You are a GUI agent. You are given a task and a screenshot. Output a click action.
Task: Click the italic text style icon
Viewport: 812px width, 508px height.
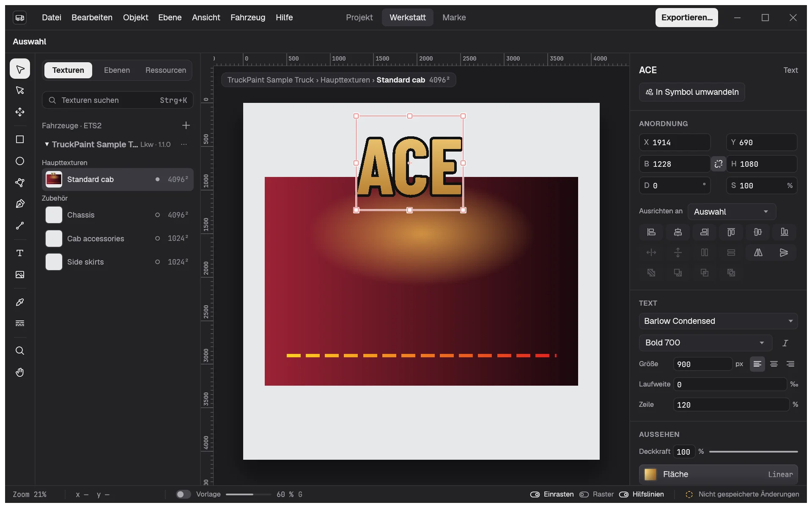785,343
